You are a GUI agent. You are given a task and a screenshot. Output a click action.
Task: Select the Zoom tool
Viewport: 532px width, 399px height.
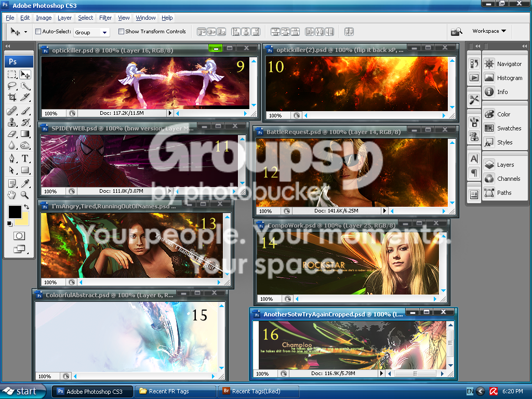coord(25,195)
